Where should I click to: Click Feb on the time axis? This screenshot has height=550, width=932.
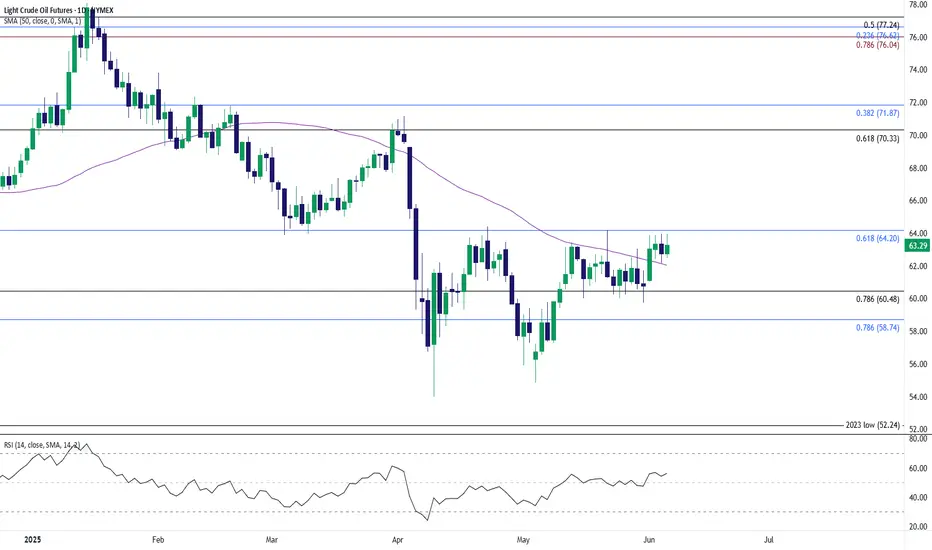(x=157, y=541)
